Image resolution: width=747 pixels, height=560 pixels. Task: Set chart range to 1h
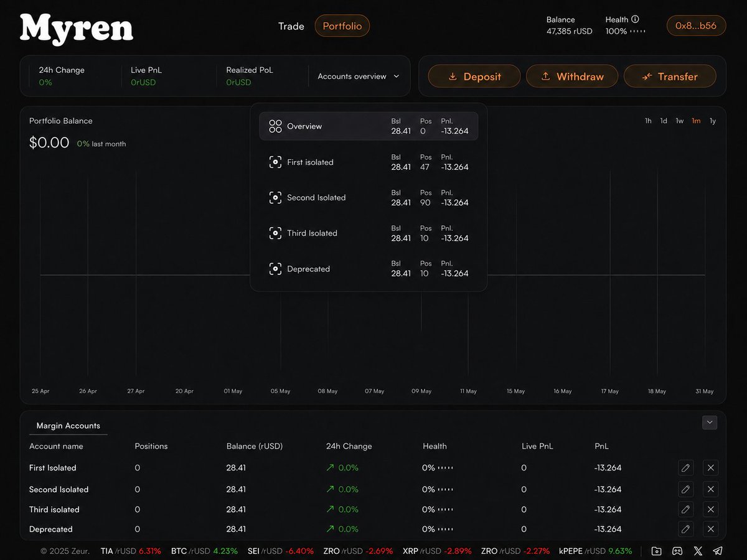pyautogui.click(x=648, y=121)
